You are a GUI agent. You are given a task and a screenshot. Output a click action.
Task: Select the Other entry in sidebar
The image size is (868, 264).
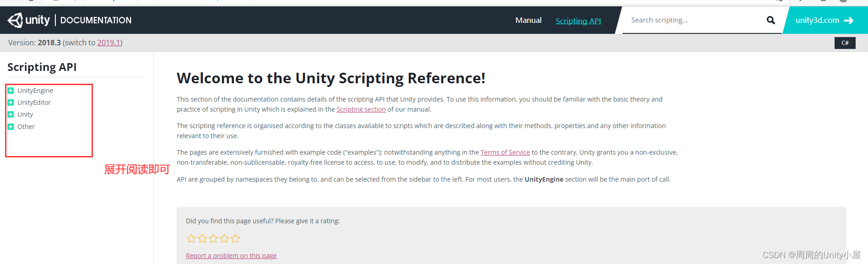click(x=26, y=127)
